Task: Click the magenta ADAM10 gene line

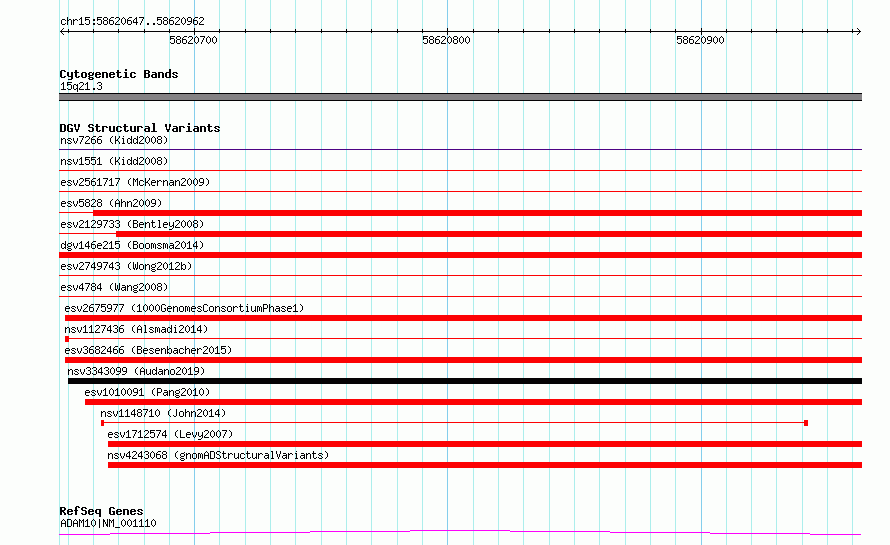Action: pos(460,532)
